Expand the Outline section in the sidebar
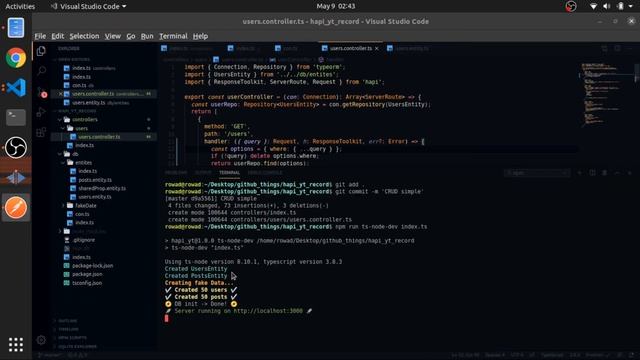 click(67, 320)
